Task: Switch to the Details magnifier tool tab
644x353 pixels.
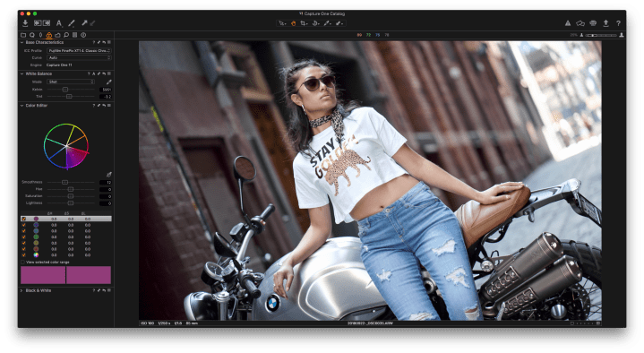Action: 66,35
